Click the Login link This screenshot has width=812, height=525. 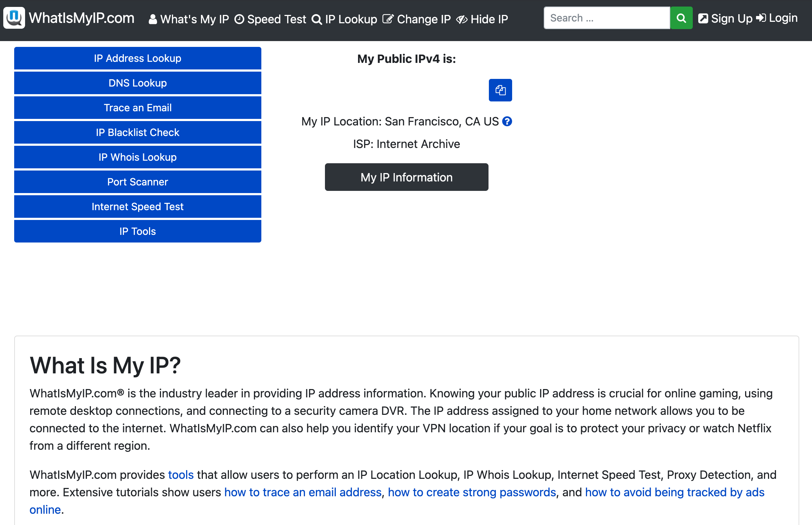pyautogui.click(x=777, y=18)
